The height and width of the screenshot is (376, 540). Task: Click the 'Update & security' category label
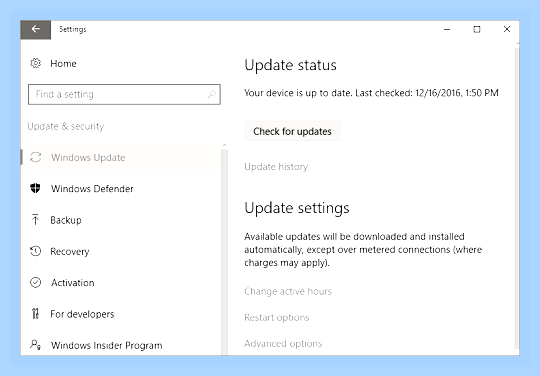click(x=65, y=126)
